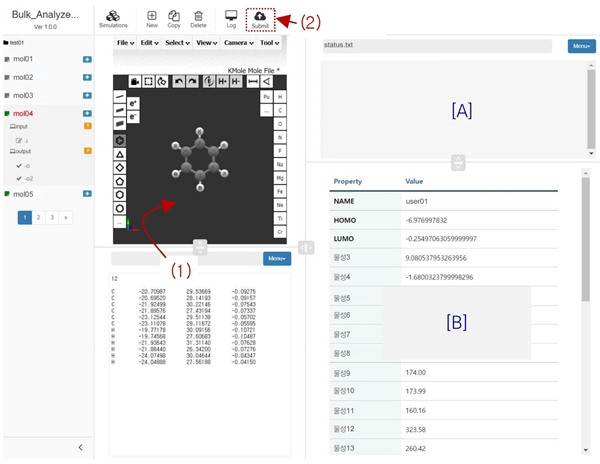Open the Simulations view
600x464 pixels.
point(113,17)
